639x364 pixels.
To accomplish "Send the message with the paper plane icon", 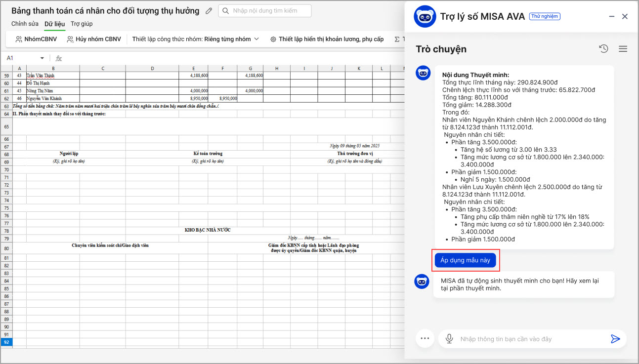I will (615, 339).
